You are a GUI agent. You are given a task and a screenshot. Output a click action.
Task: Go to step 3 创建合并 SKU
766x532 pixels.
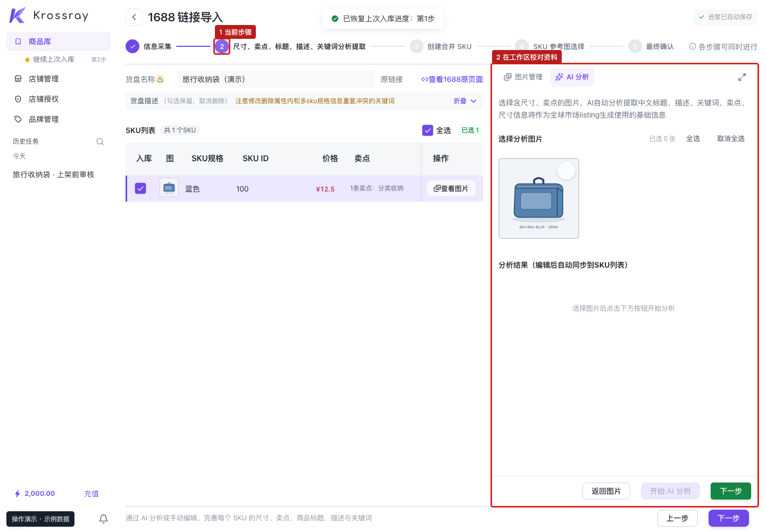pos(441,46)
